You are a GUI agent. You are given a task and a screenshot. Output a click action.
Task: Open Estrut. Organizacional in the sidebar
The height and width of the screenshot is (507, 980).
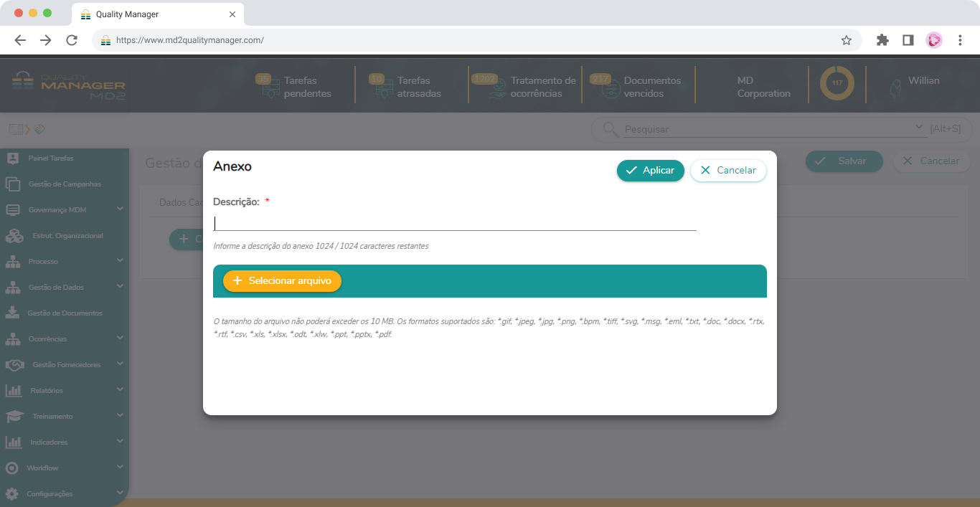67,236
